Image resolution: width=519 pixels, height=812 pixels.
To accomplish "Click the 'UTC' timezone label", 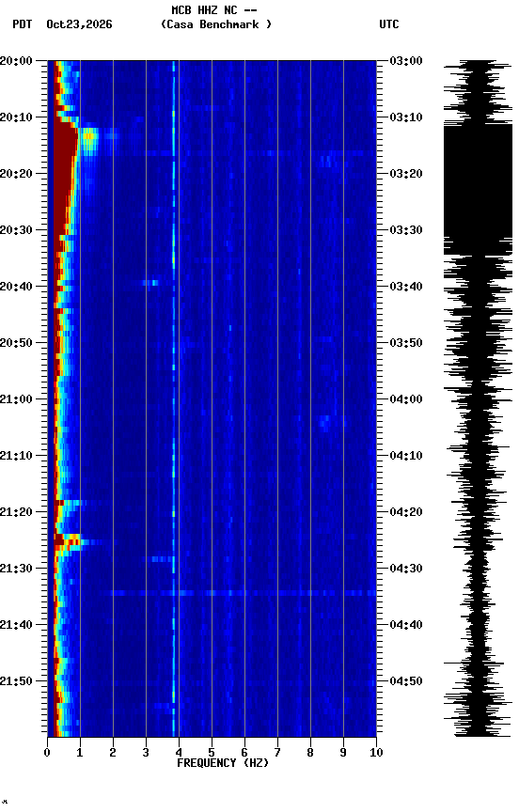I will (x=389, y=24).
